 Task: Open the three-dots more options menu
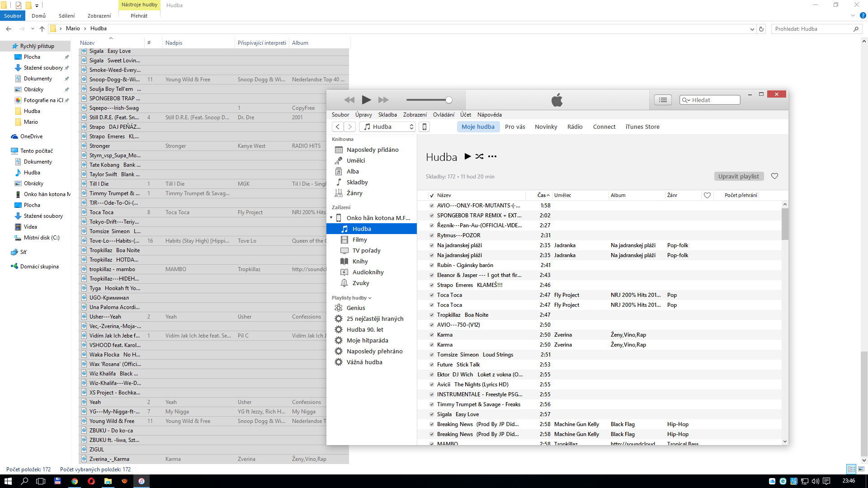pos(492,156)
